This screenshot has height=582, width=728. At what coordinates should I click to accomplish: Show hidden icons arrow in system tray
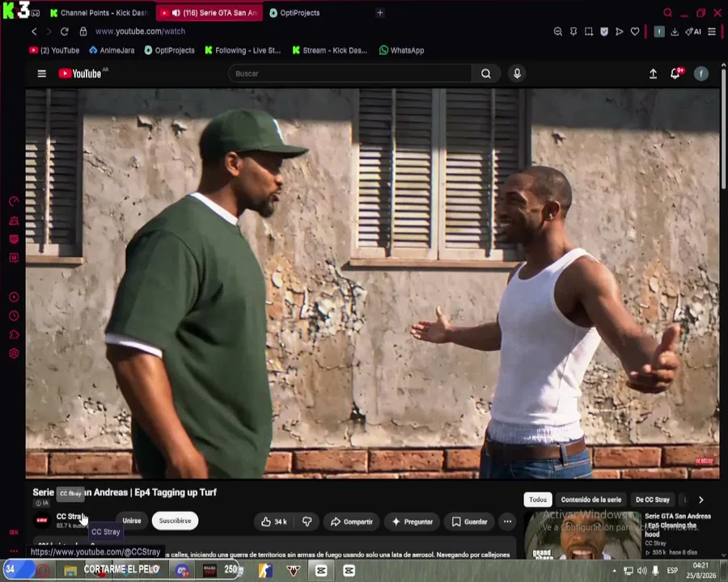614,571
